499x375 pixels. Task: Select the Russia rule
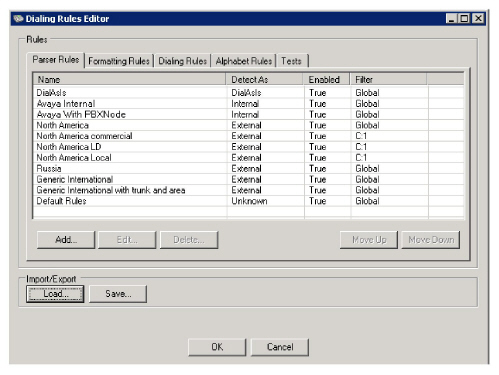(x=49, y=168)
